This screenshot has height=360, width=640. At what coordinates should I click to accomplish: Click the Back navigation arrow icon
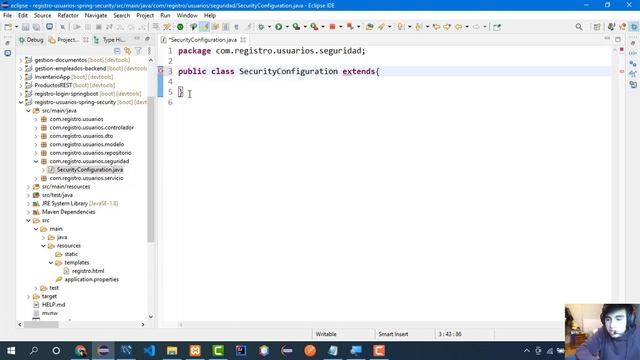pos(458,27)
